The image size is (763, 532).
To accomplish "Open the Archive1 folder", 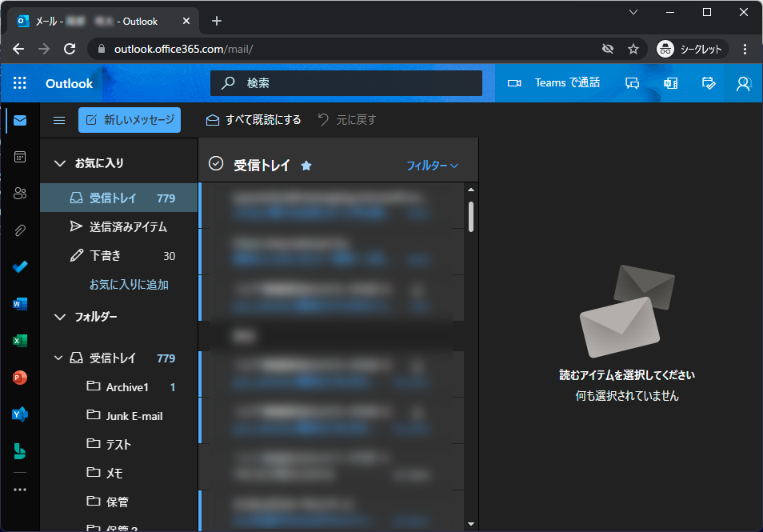I will (x=127, y=387).
